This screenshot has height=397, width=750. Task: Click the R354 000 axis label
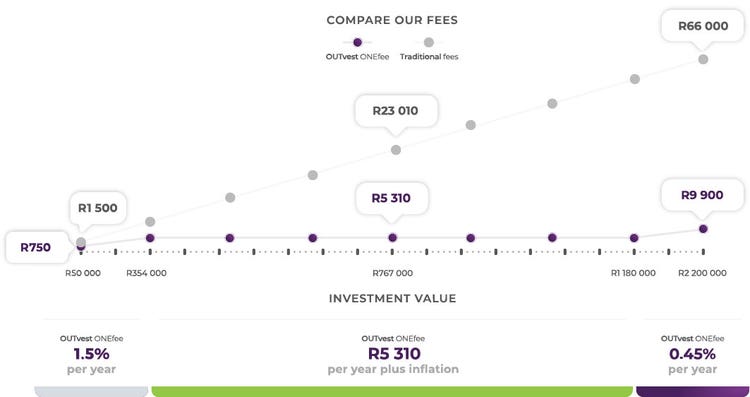point(146,273)
